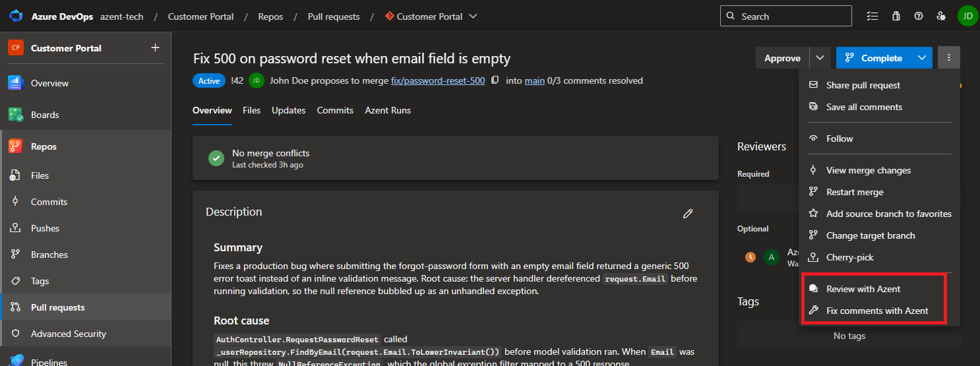The height and width of the screenshot is (366, 980).
Task: Switch to the Commits tab
Action: coord(335,110)
